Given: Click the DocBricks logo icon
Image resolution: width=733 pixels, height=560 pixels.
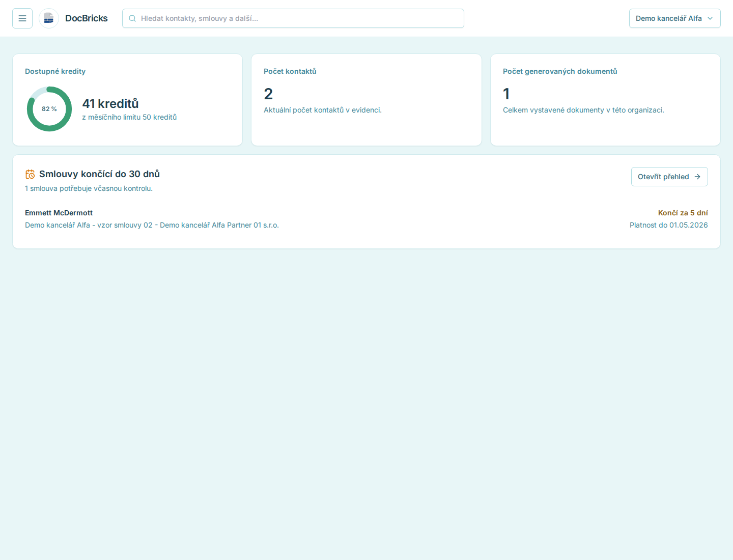Looking at the screenshot, I should point(49,18).
